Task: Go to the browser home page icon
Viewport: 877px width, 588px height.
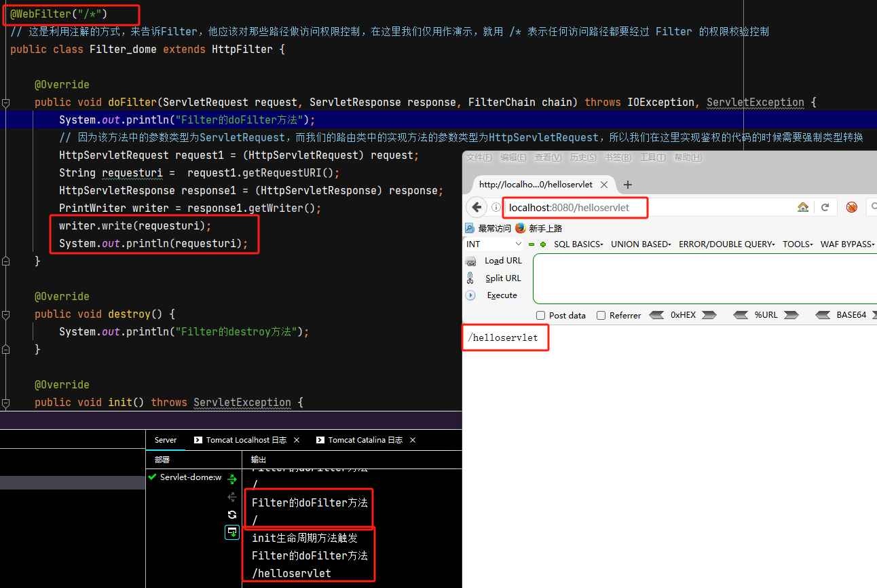Action: tap(803, 207)
